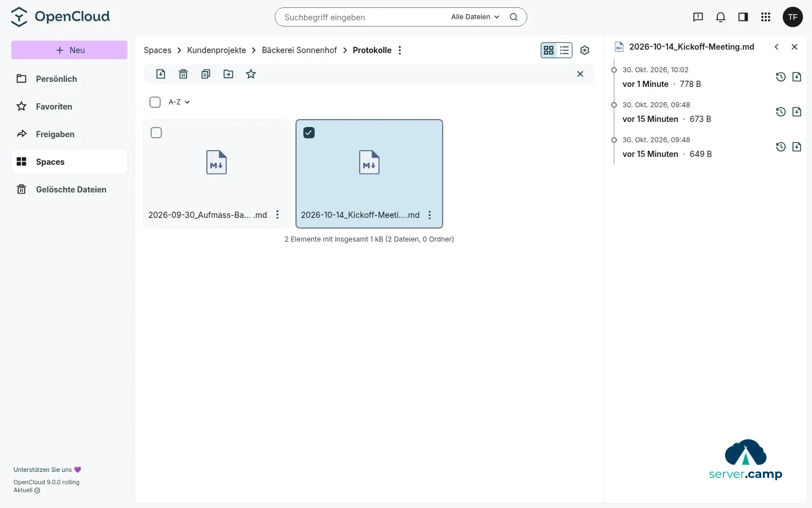Click the copy icon in the actions toolbar

point(206,74)
